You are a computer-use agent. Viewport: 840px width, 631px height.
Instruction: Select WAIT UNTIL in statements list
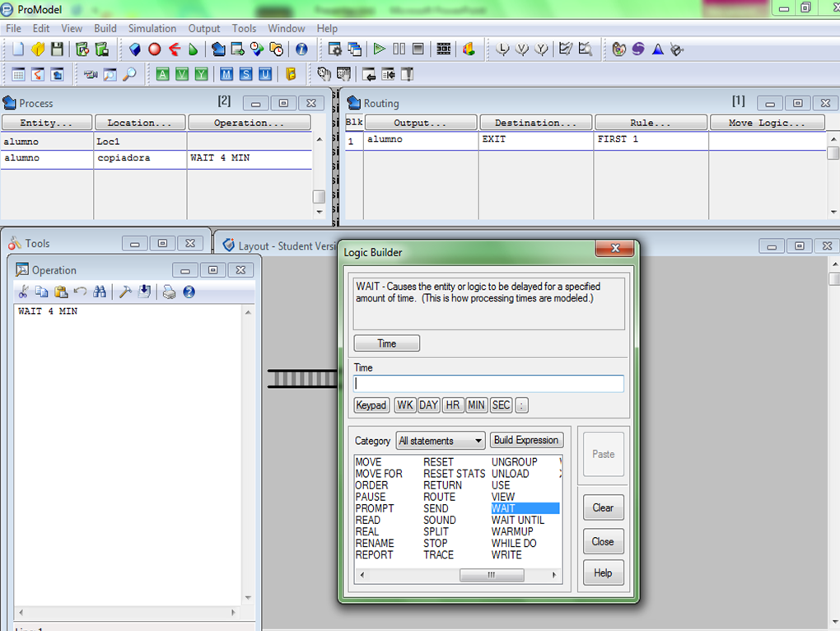tap(517, 520)
